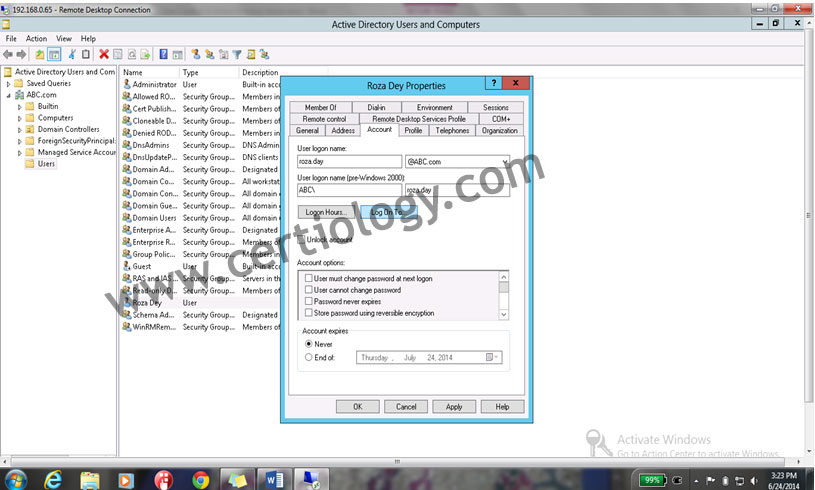
Task: Click the Help button in the properties dialog
Action: coord(502,406)
